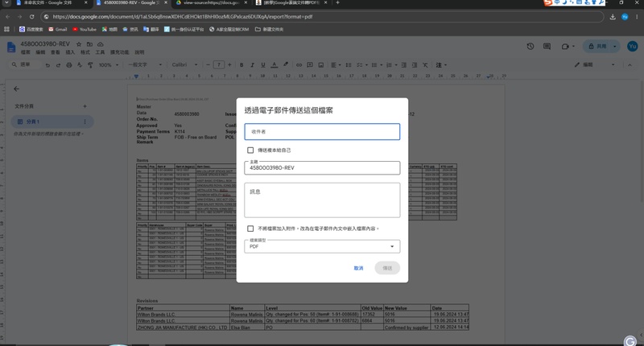Click the blue cancel button in the dialog

point(358,268)
